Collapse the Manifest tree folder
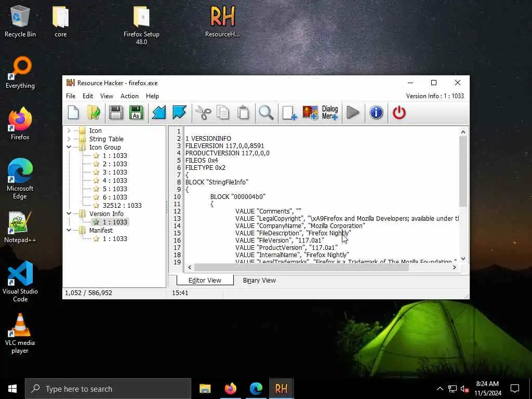The image size is (532, 399). coord(69,230)
